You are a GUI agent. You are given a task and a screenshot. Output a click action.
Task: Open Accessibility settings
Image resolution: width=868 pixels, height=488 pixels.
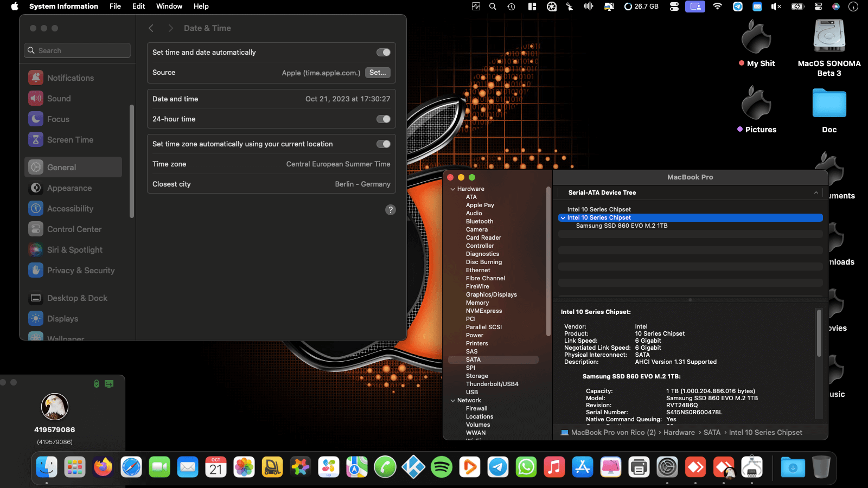click(73, 209)
